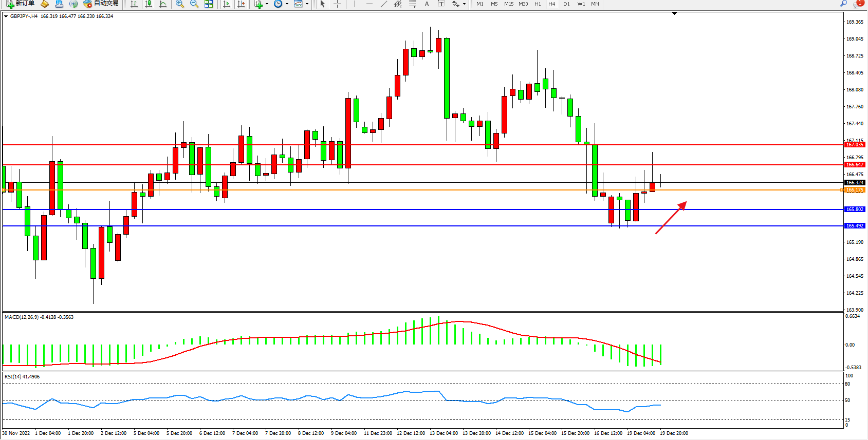Switch chart to bar chart mode
Viewport: 868px width, 440px height.
134,4
